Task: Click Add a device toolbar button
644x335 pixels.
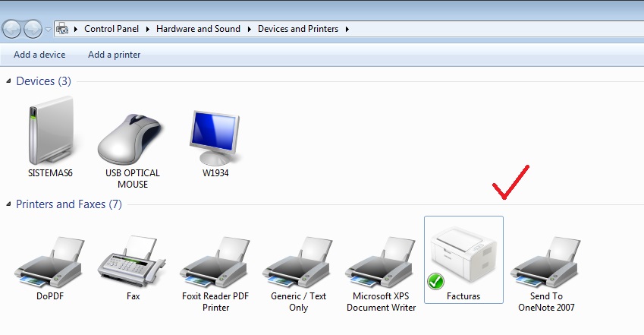Action: tap(39, 55)
